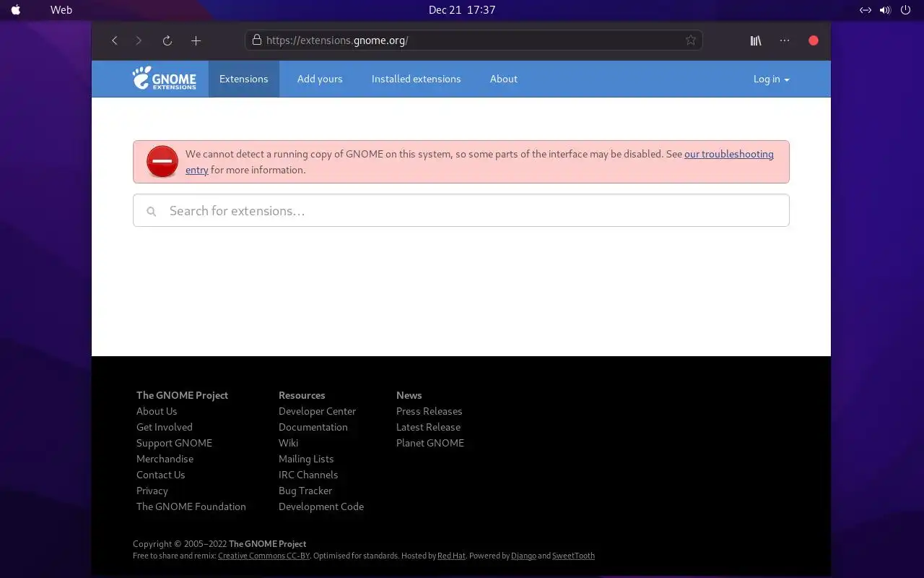Click the URL address bar
This screenshot has height=578, width=924.
(474, 40)
